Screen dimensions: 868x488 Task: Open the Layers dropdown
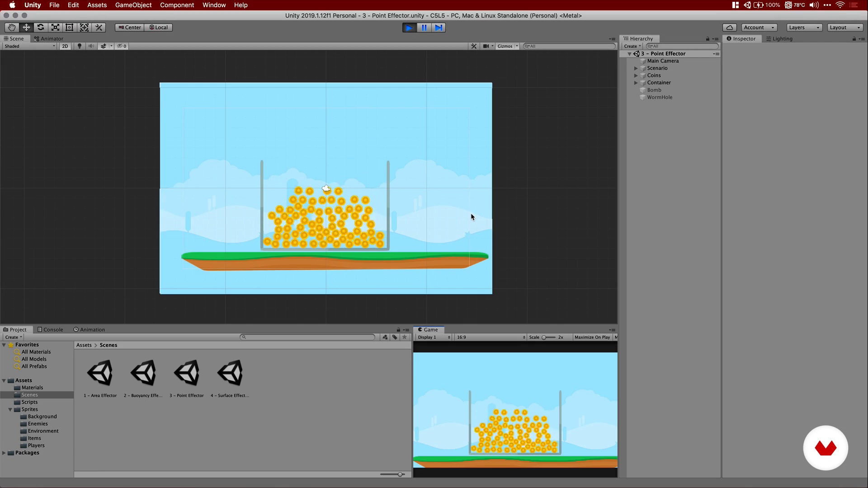click(804, 28)
